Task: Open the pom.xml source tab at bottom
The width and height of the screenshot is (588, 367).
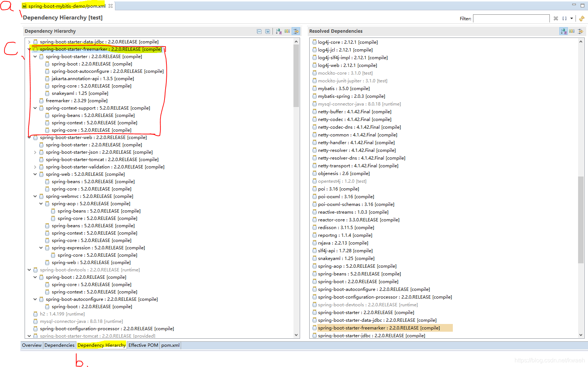Action: 170,345
